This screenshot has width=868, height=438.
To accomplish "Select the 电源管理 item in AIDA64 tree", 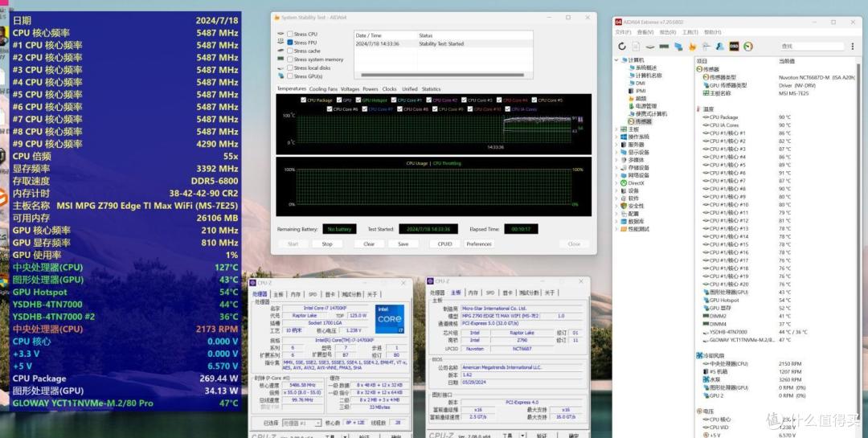I will click(x=642, y=106).
